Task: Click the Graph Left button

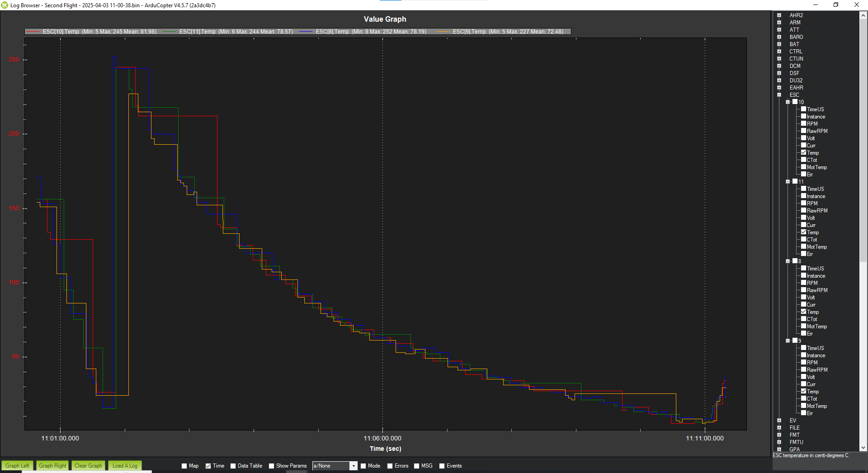Action: (17, 466)
